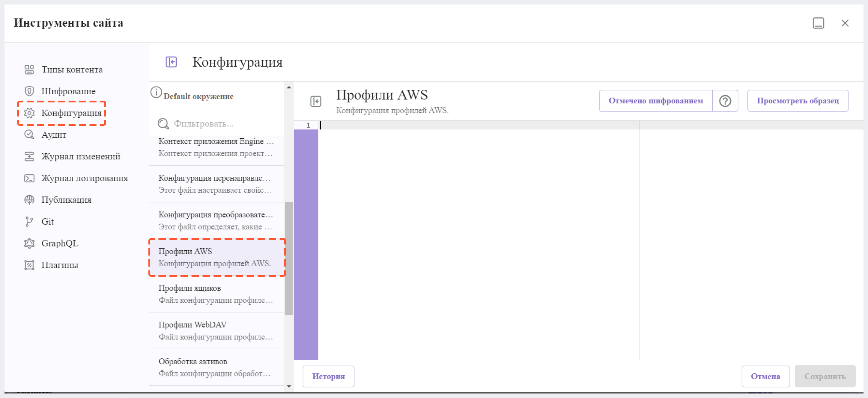Click the Сохранить button
Screen dimensions: 868x398
point(825,376)
